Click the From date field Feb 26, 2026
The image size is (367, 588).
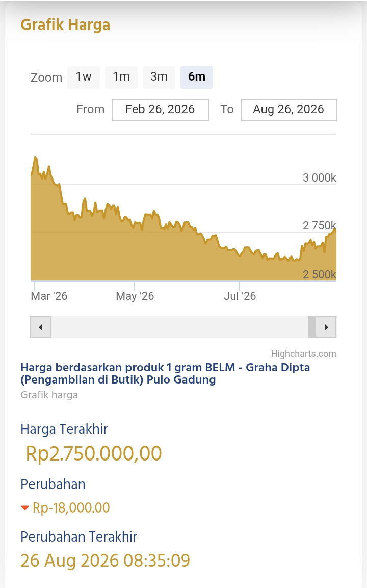click(161, 110)
